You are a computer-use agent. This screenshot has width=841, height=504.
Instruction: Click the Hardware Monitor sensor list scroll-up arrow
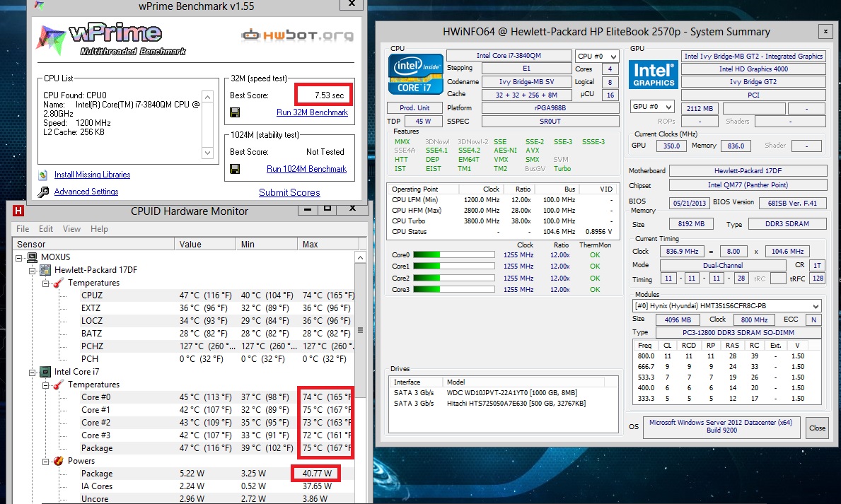click(x=361, y=258)
